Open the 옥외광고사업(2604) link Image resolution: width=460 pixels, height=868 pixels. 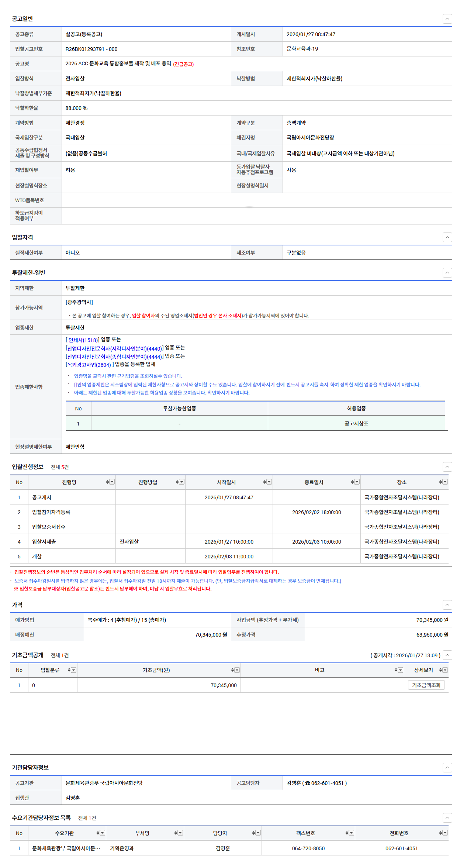point(89,365)
